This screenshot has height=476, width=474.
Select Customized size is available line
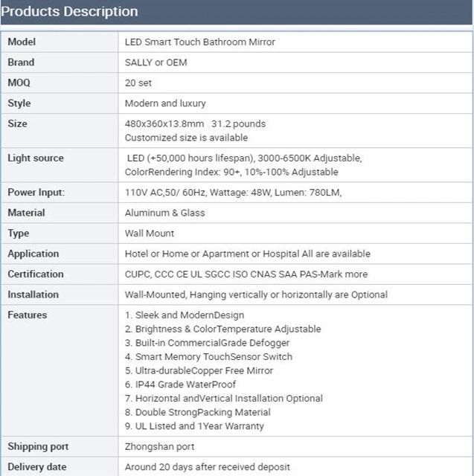tap(186, 138)
